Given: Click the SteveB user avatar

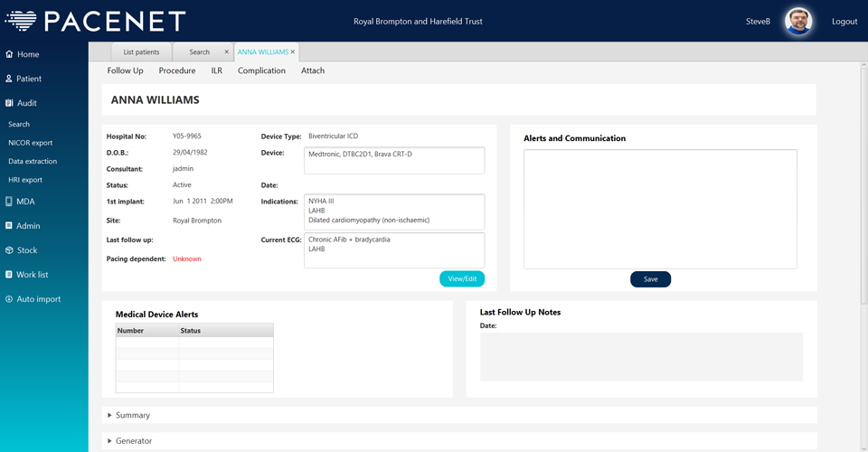Looking at the screenshot, I should point(797,22).
